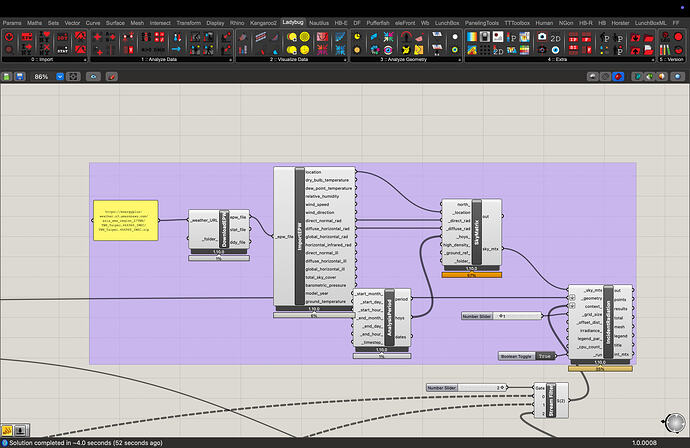690x448 pixels.
Task: Pick the colorful books versioner icon
Action: (665, 50)
